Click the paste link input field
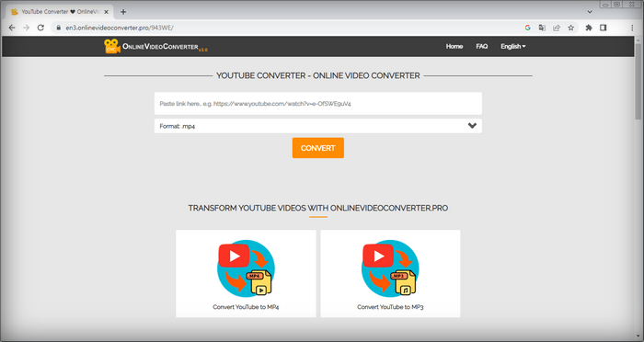This screenshot has height=342, width=644. [318, 104]
